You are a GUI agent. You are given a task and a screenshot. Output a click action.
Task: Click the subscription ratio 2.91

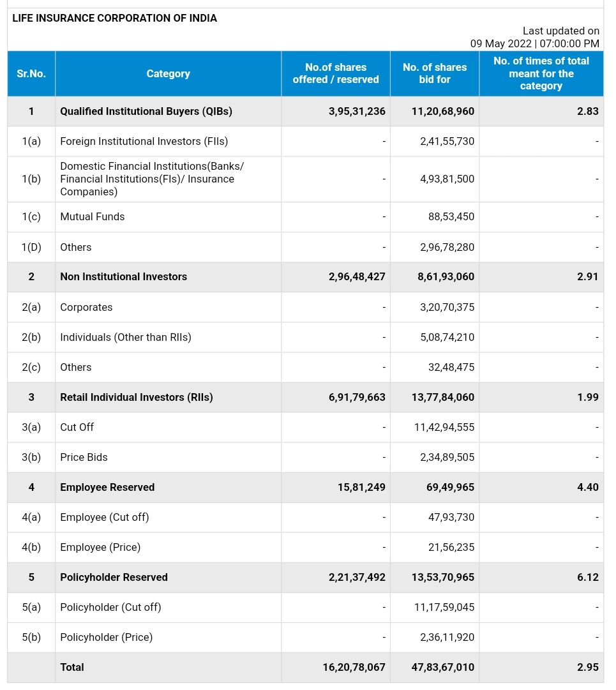[588, 277]
